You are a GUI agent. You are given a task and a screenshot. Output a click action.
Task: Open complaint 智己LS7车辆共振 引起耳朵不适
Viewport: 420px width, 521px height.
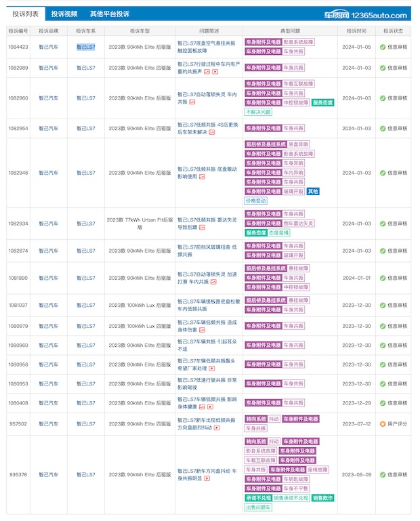click(207, 346)
